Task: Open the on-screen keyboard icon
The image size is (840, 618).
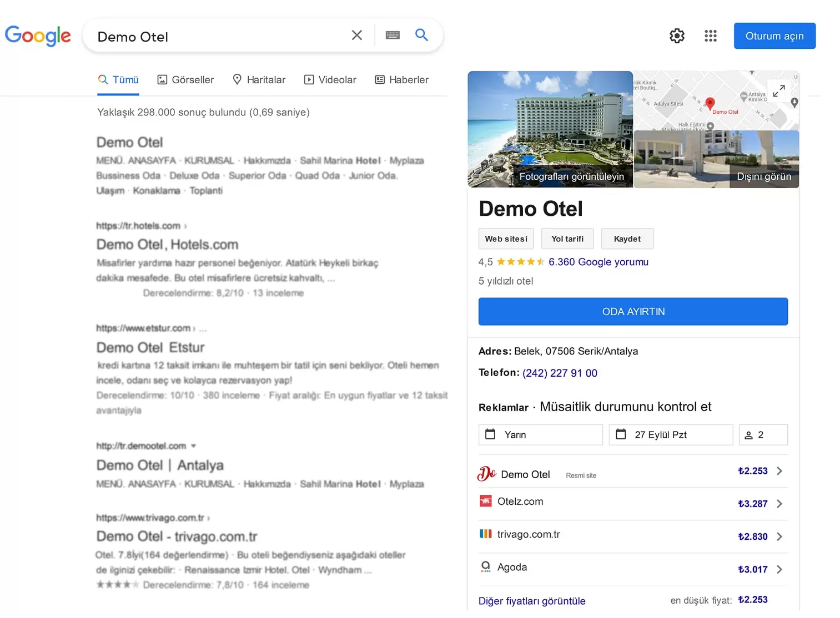Action: (393, 35)
